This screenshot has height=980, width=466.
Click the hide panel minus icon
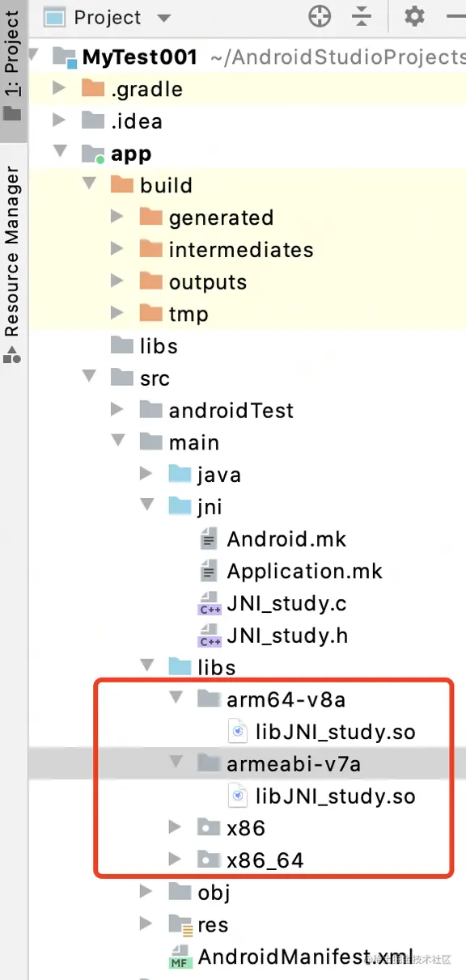[456, 16]
